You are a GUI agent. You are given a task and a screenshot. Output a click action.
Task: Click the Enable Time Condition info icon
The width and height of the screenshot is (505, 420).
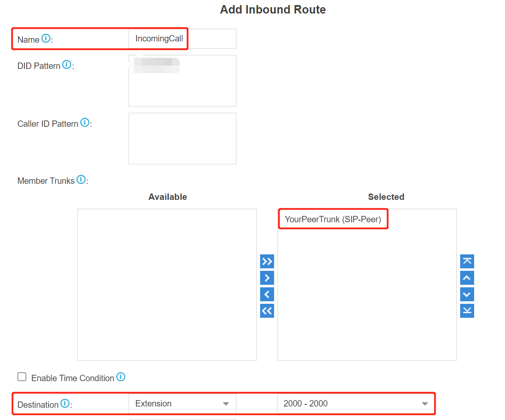tap(121, 376)
